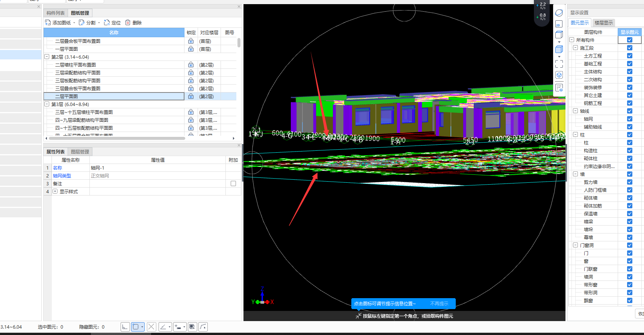Image resolution: width=644 pixels, height=335 pixels.
Task: Check the 备注 附加 checkbox
Action: tap(233, 183)
